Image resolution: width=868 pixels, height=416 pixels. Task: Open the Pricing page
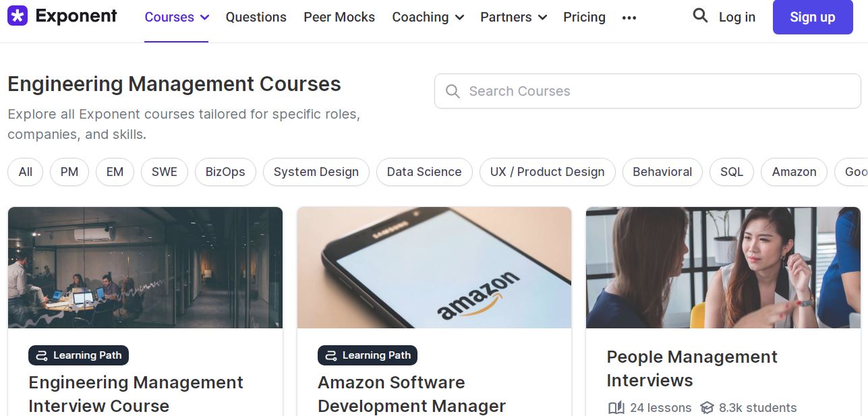[x=584, y=18]
